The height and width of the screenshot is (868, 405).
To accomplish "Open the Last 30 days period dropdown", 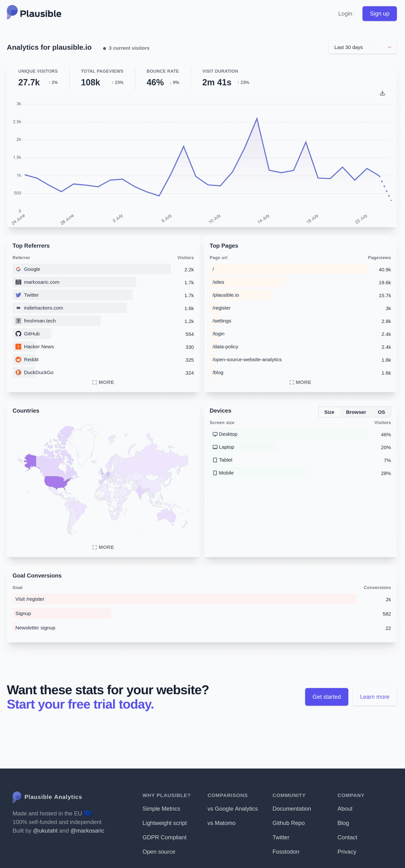I will [x=362, y=48].
